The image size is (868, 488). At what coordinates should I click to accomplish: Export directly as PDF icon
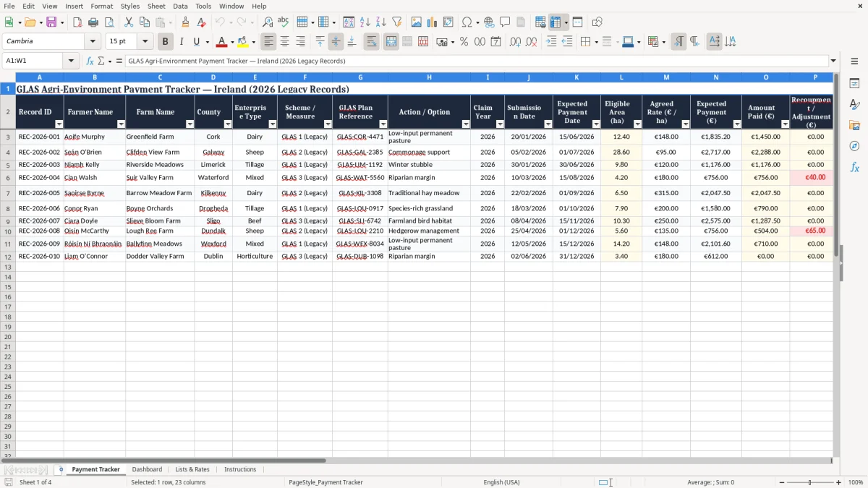coord(77,22)
